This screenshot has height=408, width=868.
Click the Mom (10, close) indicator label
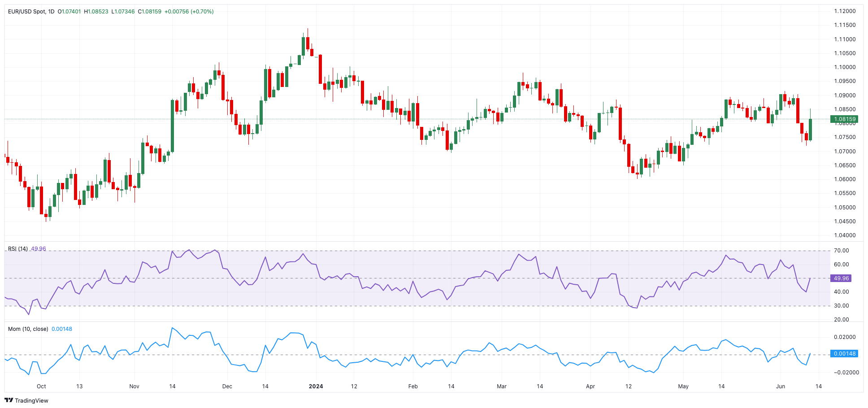(x=28, y=329)
